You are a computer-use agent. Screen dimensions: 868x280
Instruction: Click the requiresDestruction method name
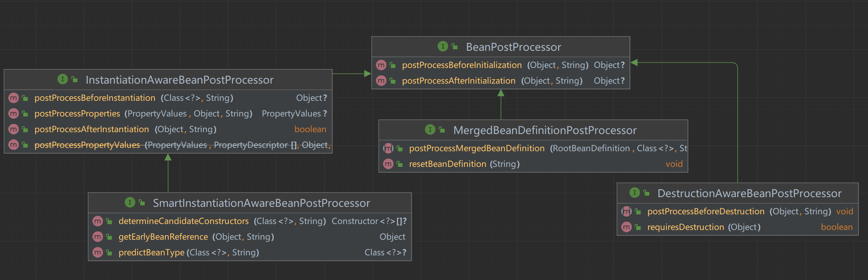[x=686, y=227]
